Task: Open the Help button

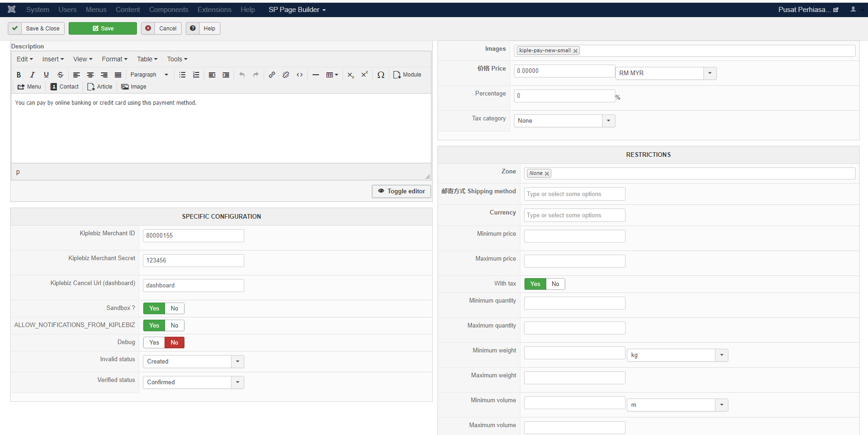Action: click(203, 29)
